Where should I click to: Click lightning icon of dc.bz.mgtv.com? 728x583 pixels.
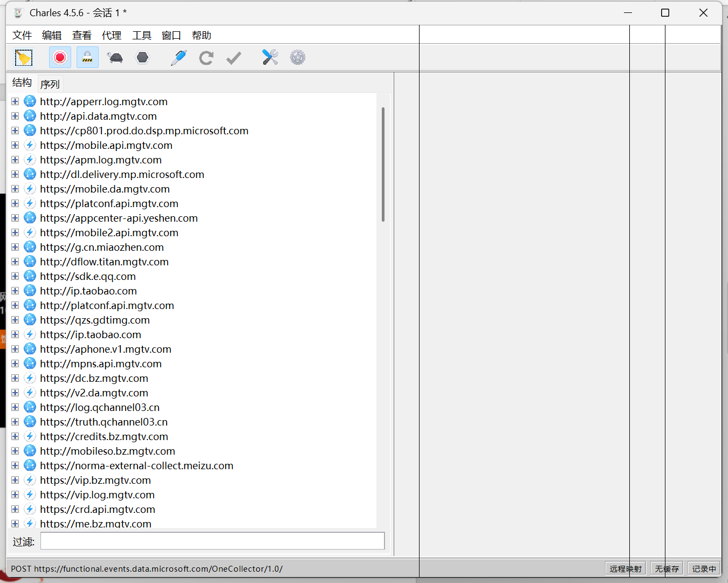(x=30, y=378)
